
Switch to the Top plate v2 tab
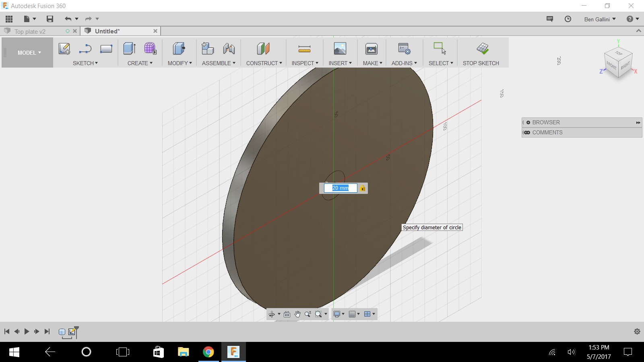(30, 31)
